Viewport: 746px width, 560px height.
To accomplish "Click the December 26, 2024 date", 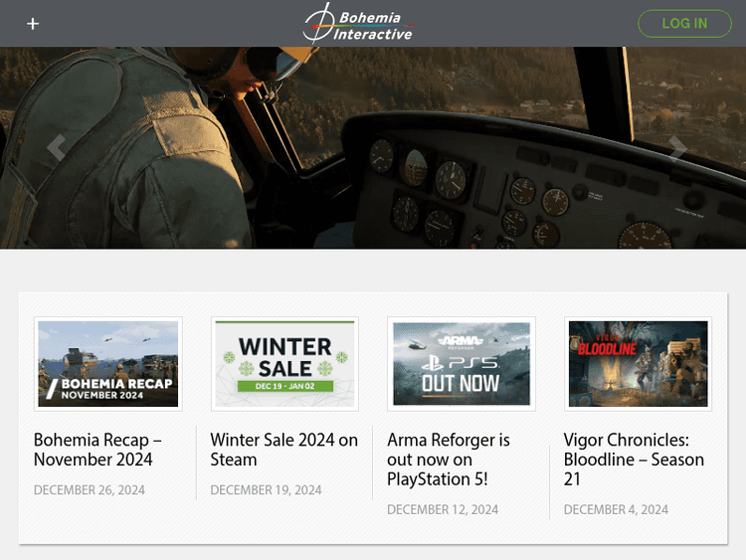I will [90, 489].
